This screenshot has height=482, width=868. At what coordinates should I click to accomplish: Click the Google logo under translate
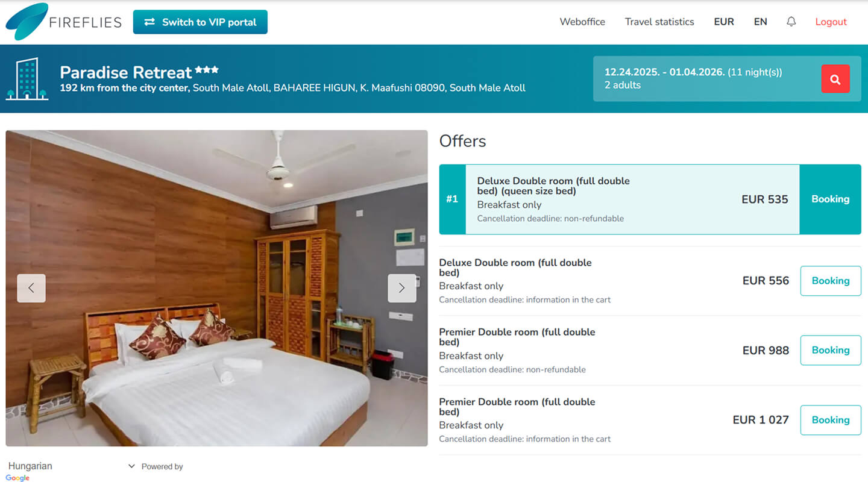pos(17,478)
